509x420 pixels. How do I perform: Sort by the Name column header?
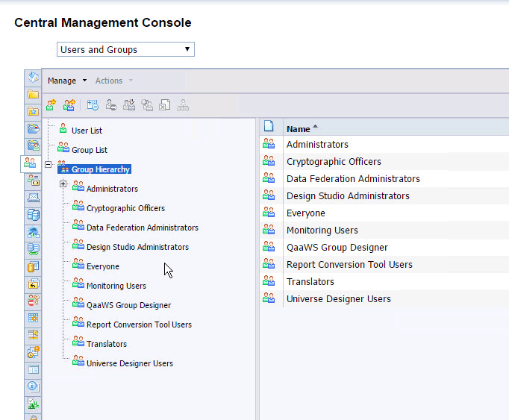click(x=302, y=129)
